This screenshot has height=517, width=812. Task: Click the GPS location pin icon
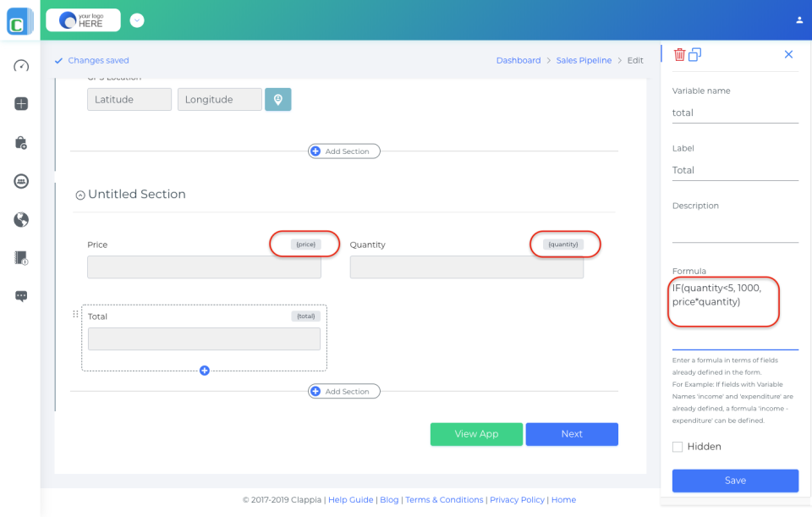click(x=277, y=99)
